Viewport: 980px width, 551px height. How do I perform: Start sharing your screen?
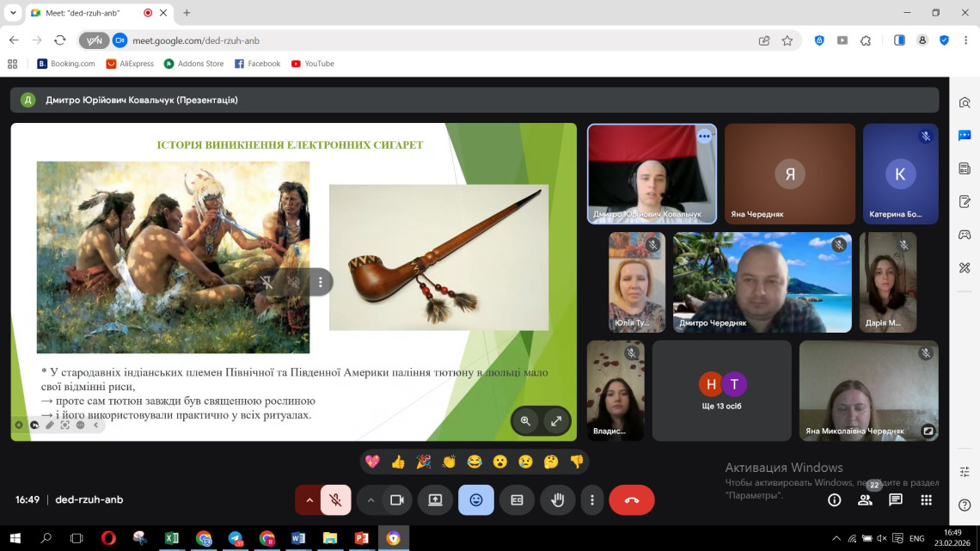click(435, 499)
